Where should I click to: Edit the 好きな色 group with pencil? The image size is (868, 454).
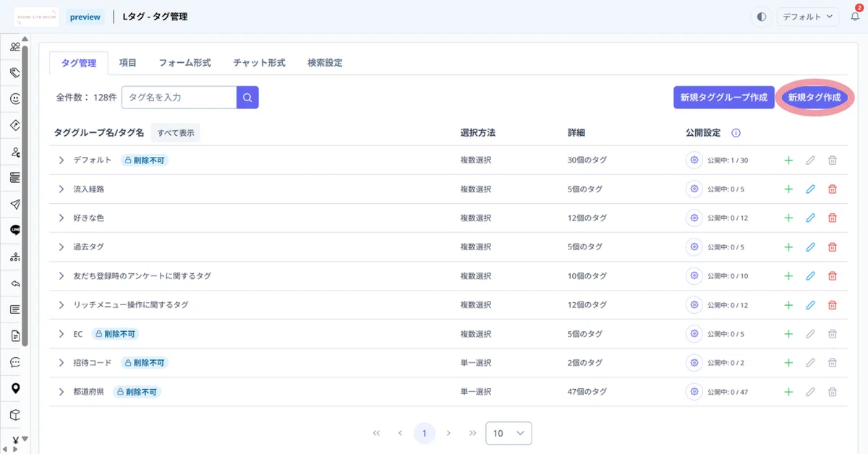(x=810, y=218)
